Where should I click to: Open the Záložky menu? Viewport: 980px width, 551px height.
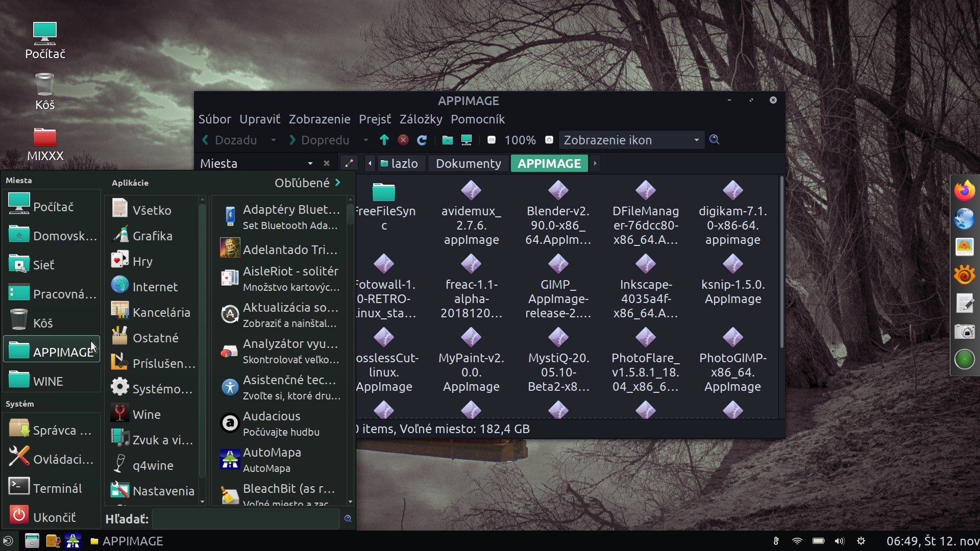coord(421,119)
